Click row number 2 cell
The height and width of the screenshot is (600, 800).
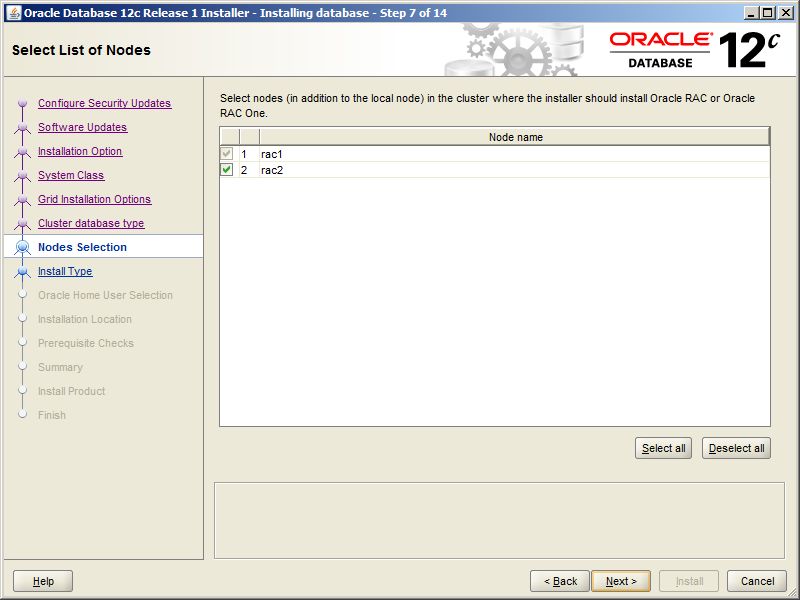[x=249, y=169]
